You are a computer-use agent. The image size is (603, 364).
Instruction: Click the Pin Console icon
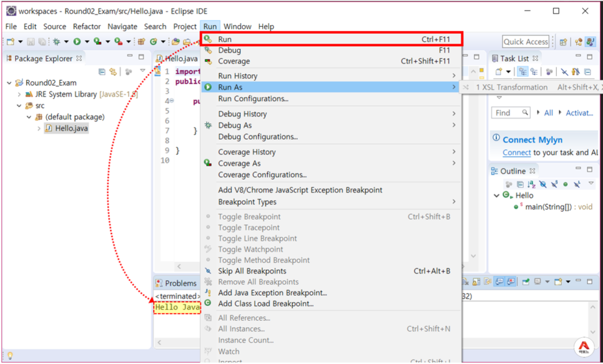526,282
